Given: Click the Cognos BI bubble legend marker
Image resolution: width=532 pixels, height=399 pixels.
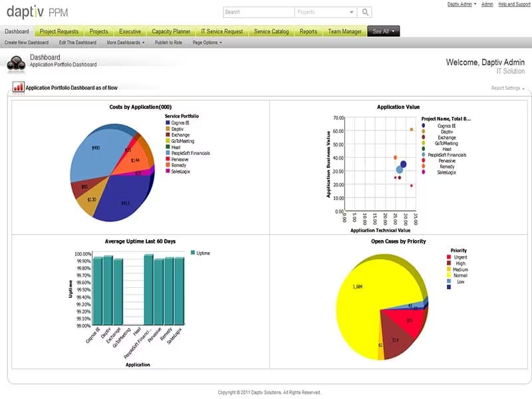Looking at the screenshot, I should click(x=423, y=126).
